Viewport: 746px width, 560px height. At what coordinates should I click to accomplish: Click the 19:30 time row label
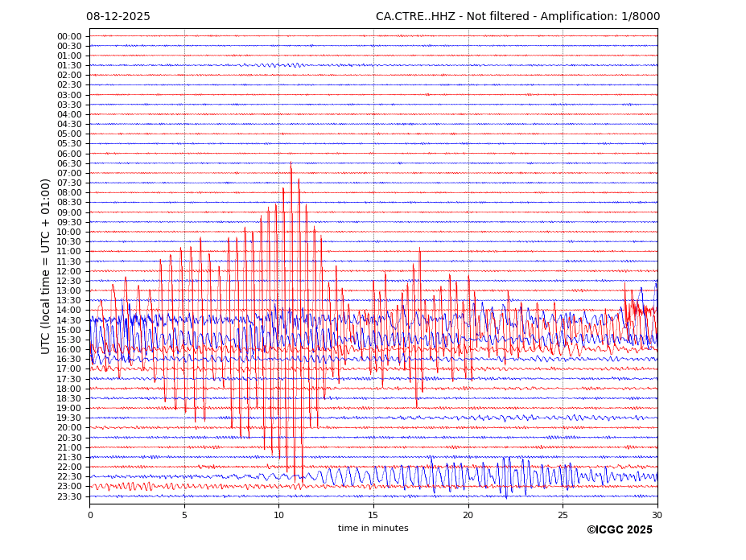pyautogui.click(x=69, y=418)
